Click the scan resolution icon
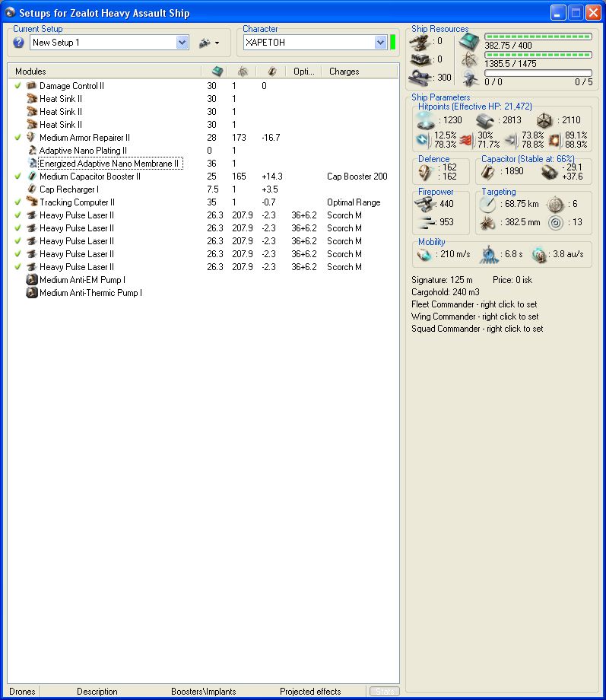The image size is (606, 700). click(x=487, y=222)
